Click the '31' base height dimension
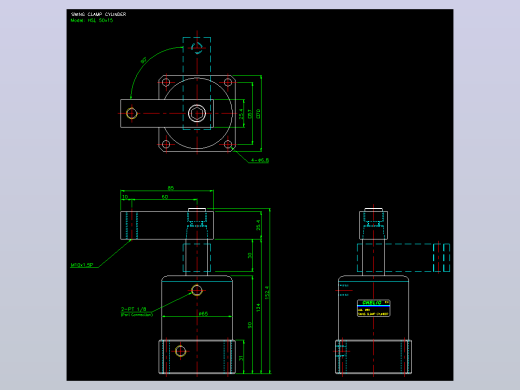520x390 pixels. pyautogui.click(x=241, y=358)
